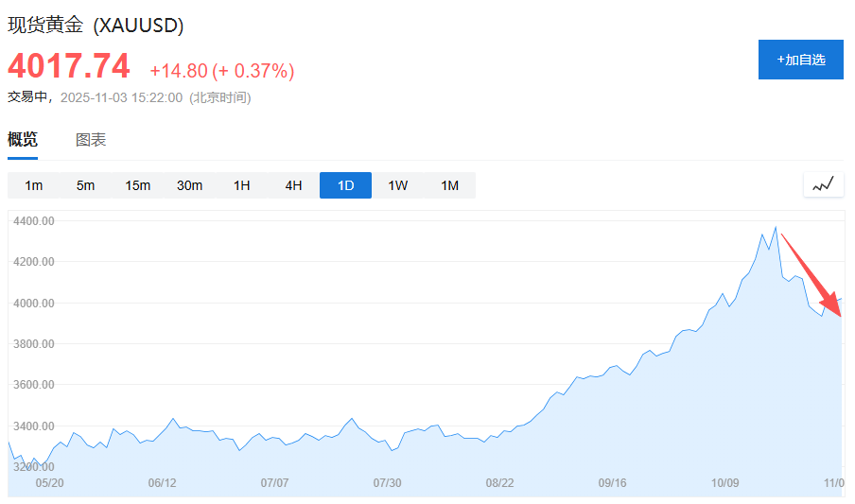Select the 1M monthly interval
This screenshot has height=504, width=855.
[450, 185]
